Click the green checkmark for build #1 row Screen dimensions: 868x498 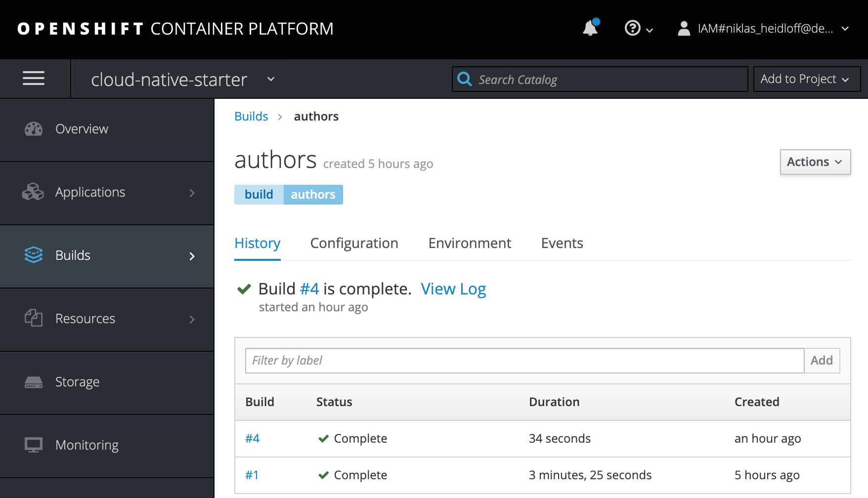(x=323, y=475)
